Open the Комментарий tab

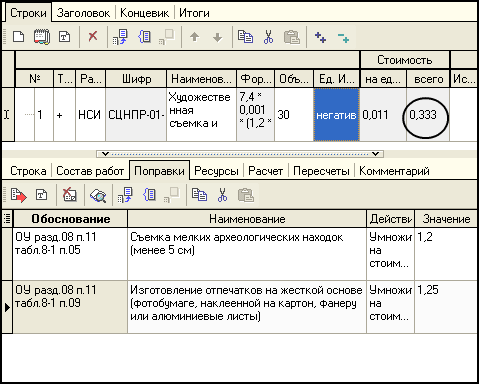click(x=394, y=171)
